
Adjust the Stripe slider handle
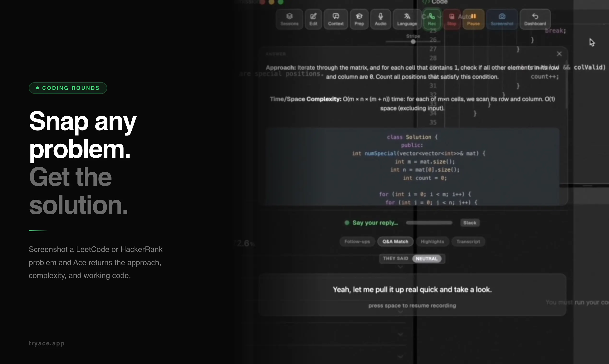[x=413, y=42]
